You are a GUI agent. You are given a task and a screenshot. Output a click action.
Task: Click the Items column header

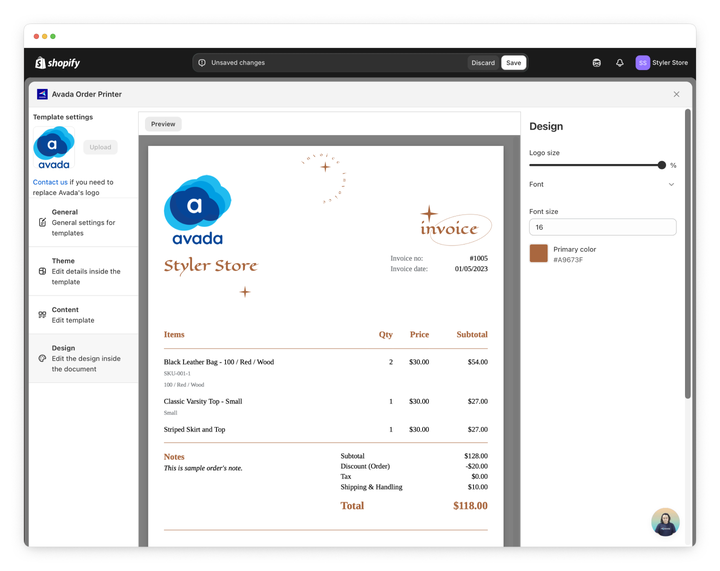click(x=174, y=335)
